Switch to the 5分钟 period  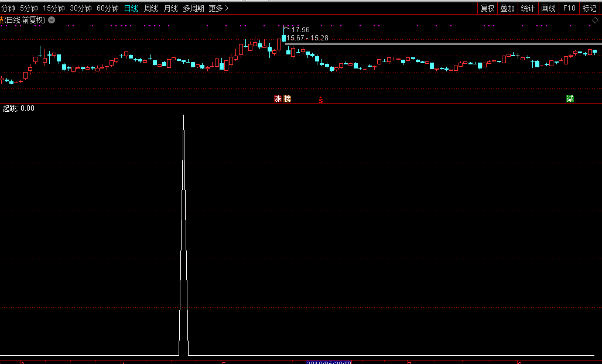tap(29, 8)
